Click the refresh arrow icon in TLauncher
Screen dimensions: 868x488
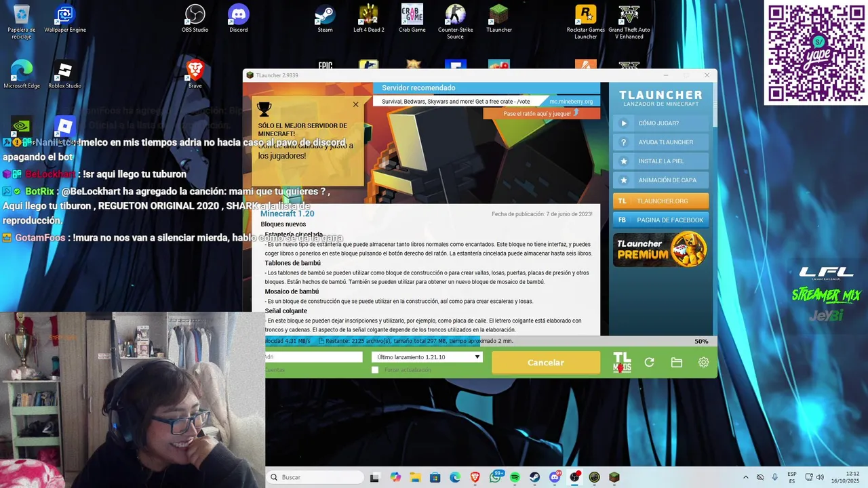tap(649, 363)
